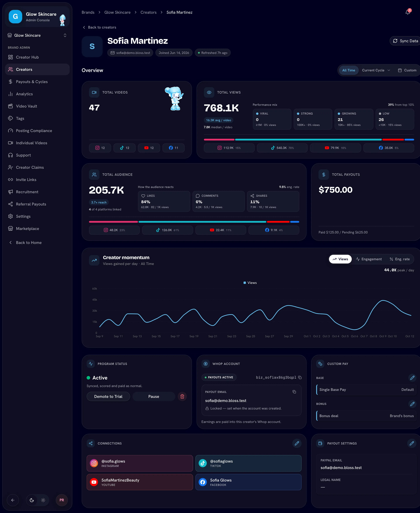Image resolution: width=420 pixels, height=513 pixels.
Task: Open Video Vault in sidebar
Action: tap(37, 106)
